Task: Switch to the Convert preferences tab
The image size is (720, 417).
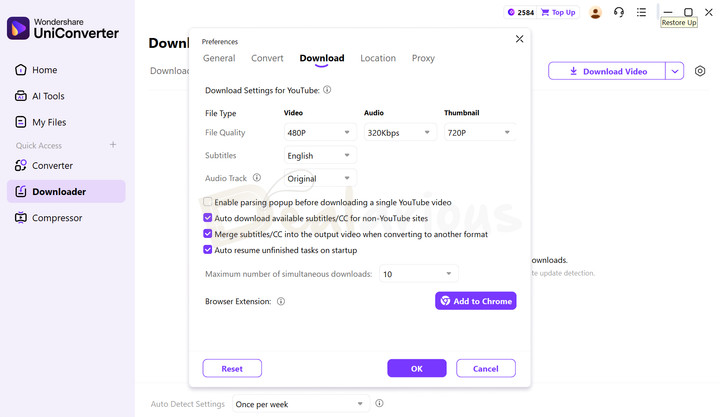Action: [267, 58]
